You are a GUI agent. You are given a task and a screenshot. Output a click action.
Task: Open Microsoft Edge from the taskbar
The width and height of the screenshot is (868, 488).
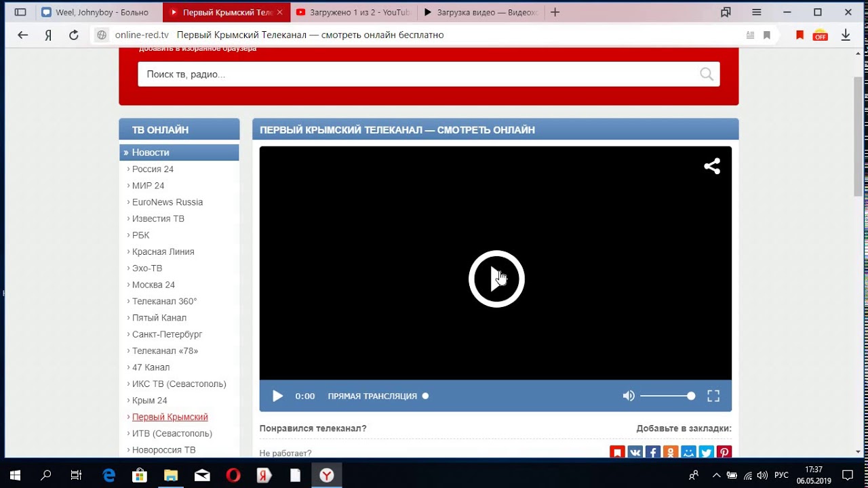[x=109, y=475]
